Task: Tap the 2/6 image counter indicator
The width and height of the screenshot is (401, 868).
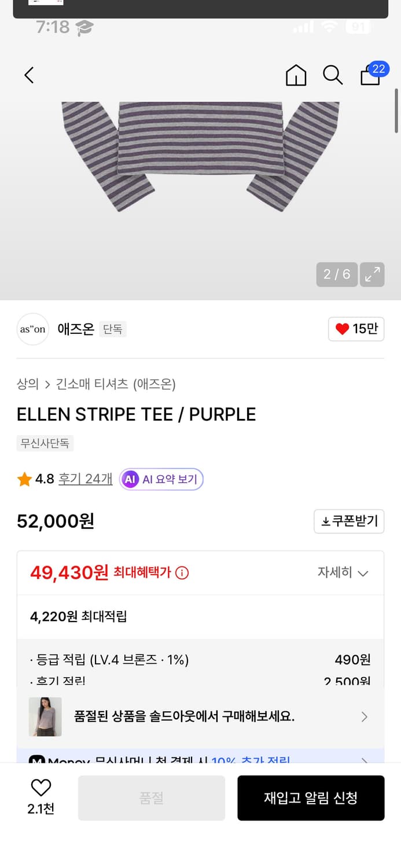Action: (x=336, y=274)
